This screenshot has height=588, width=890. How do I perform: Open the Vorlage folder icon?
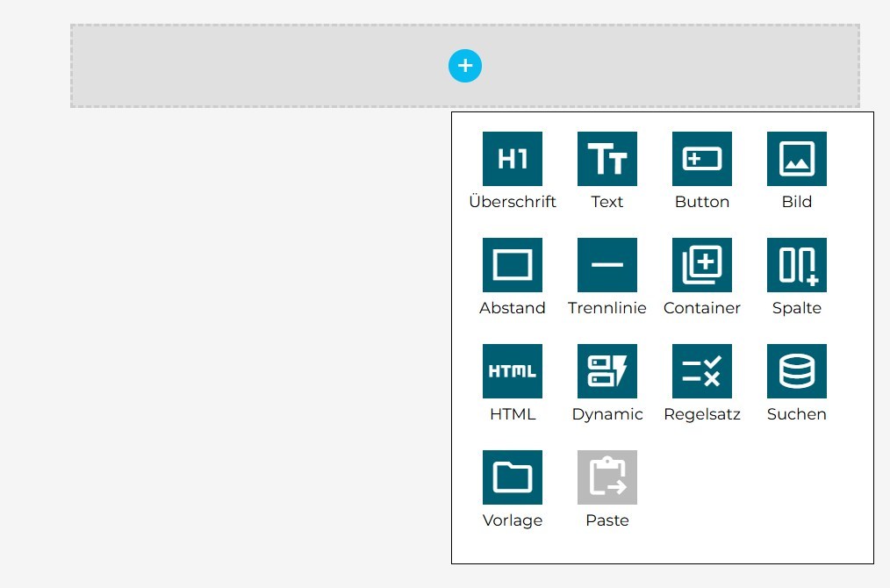point(513,477)
